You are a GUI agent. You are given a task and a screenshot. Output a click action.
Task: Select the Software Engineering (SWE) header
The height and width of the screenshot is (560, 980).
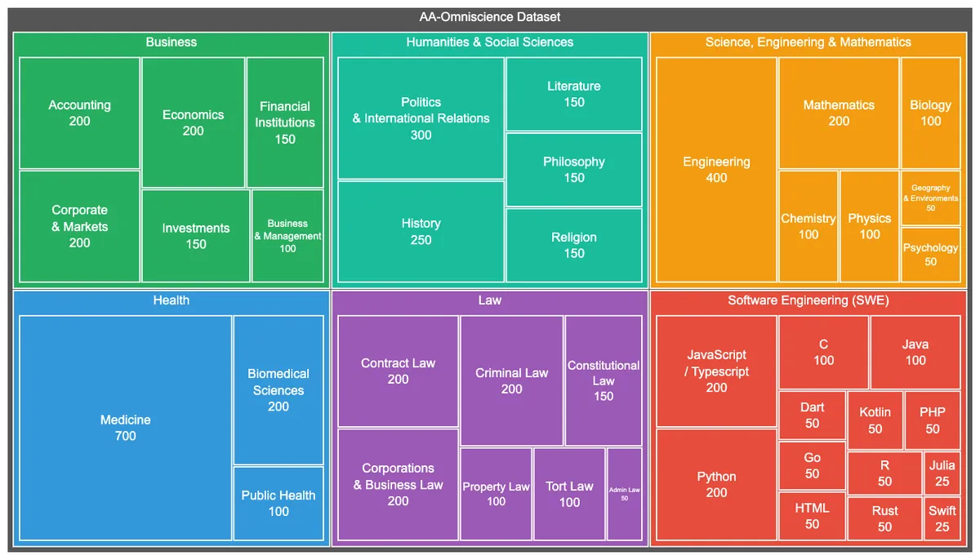(808, 300)
